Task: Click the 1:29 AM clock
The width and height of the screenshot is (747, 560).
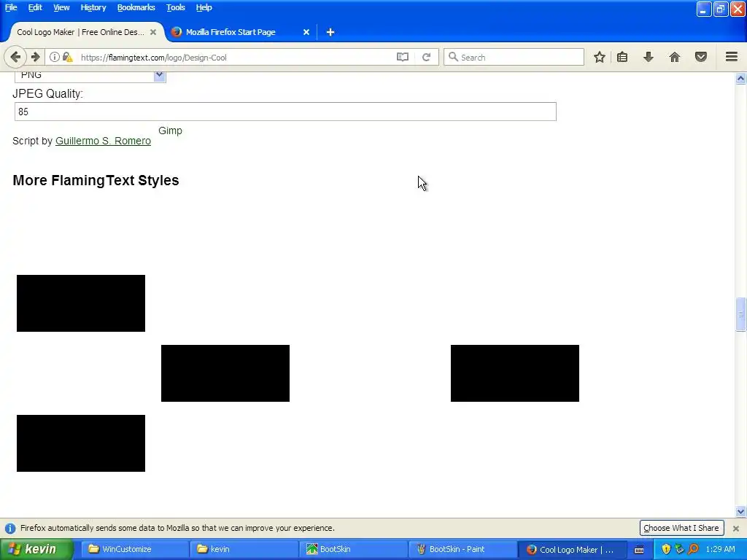Action: click(720, 549)
